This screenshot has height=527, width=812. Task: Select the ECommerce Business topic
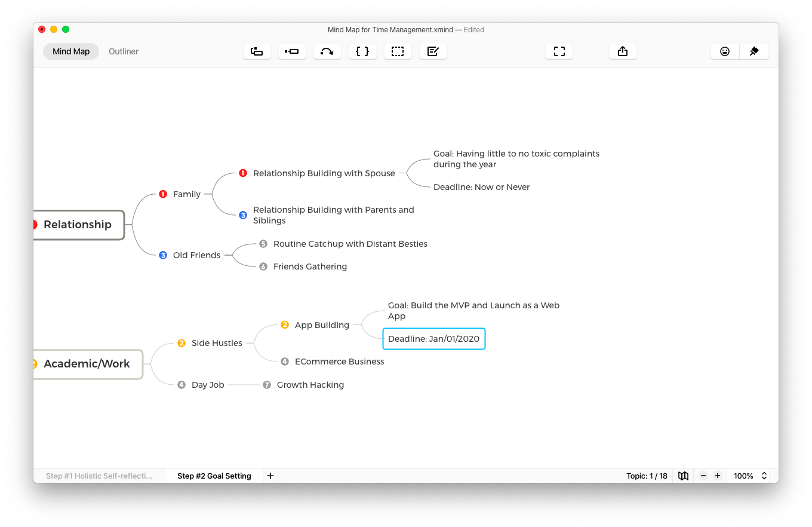[340, 361]
